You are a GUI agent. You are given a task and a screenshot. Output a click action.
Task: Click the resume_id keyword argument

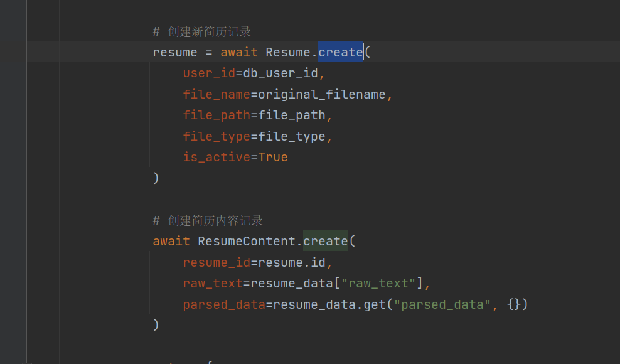coord(216,262)
